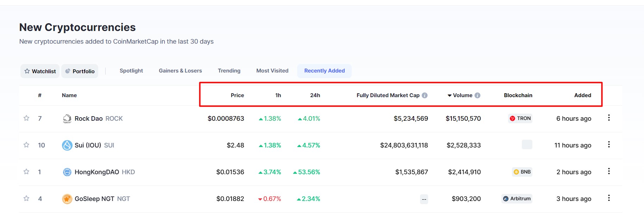Show Fully Diluted Market Cap info tooltip
Image resolution: width=644 pixels, height=214 pixels.
[425, 95]
